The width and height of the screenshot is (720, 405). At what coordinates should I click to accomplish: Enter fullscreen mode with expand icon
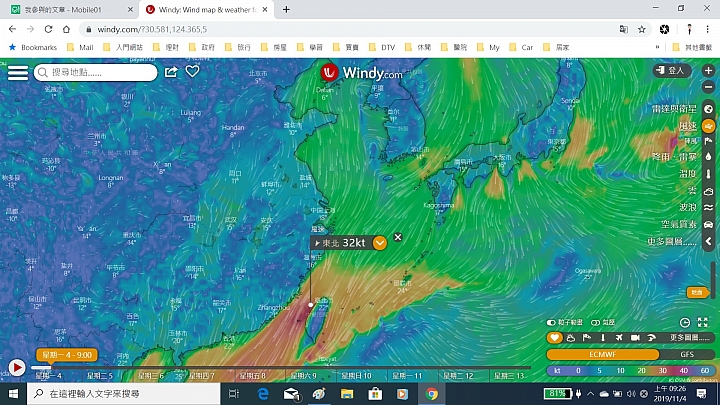tap(703, 322)
